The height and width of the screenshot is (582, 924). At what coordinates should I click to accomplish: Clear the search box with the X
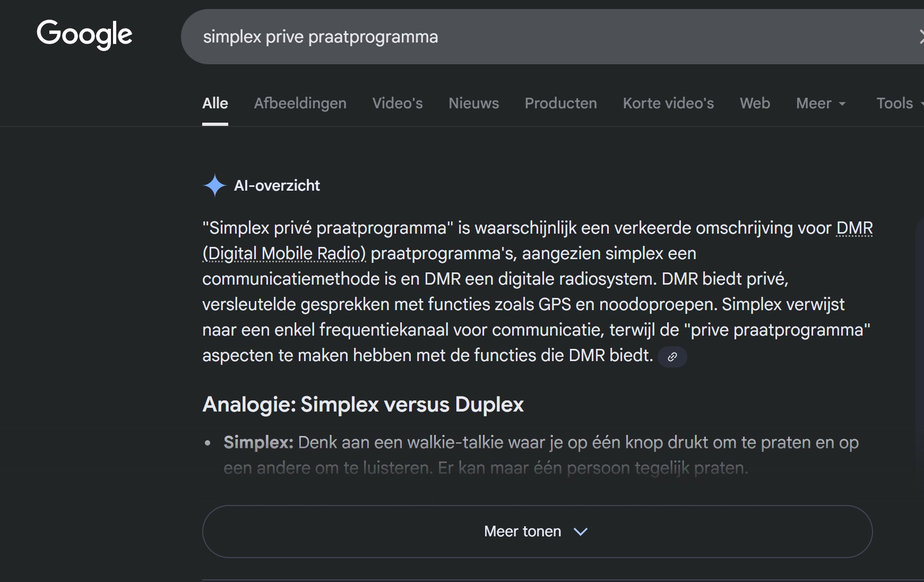[x=920, y=37]
